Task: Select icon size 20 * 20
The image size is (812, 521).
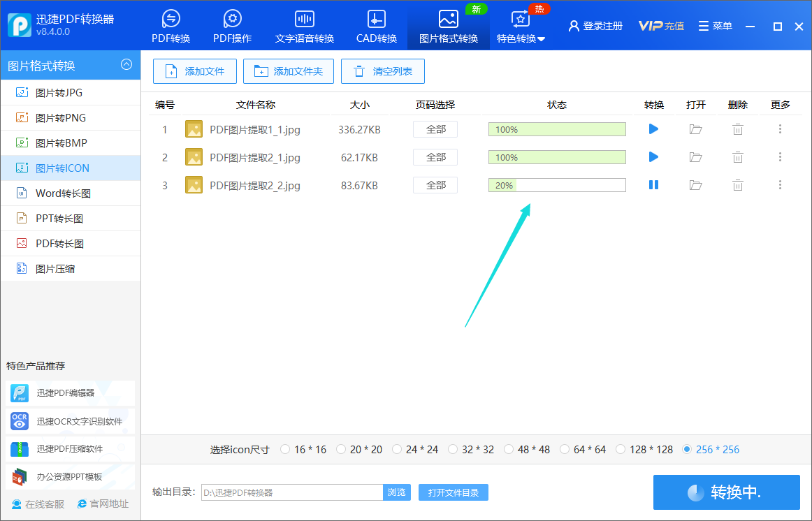Action: [341, 449]
